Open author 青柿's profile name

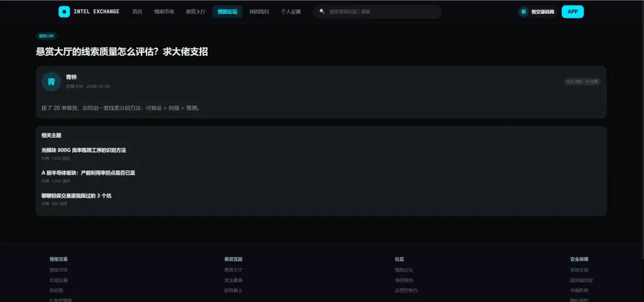tap(71, 77)
